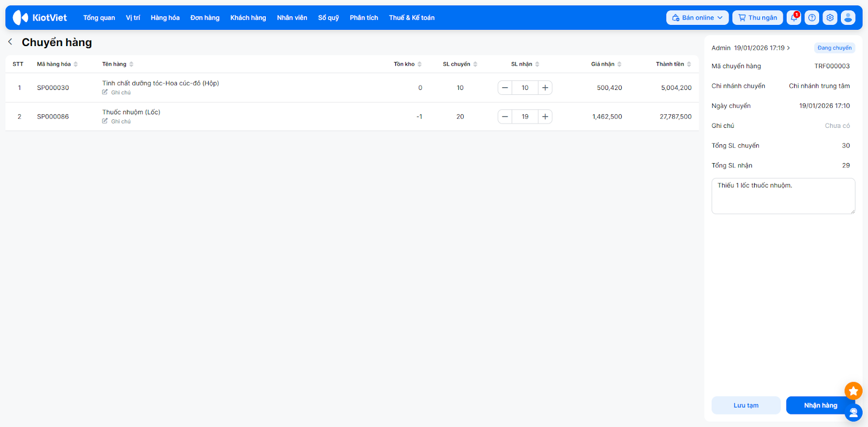This screenshot has width=868, height=427.
Task: Open Khách hàng menu
Action: [x=248, y=17]
